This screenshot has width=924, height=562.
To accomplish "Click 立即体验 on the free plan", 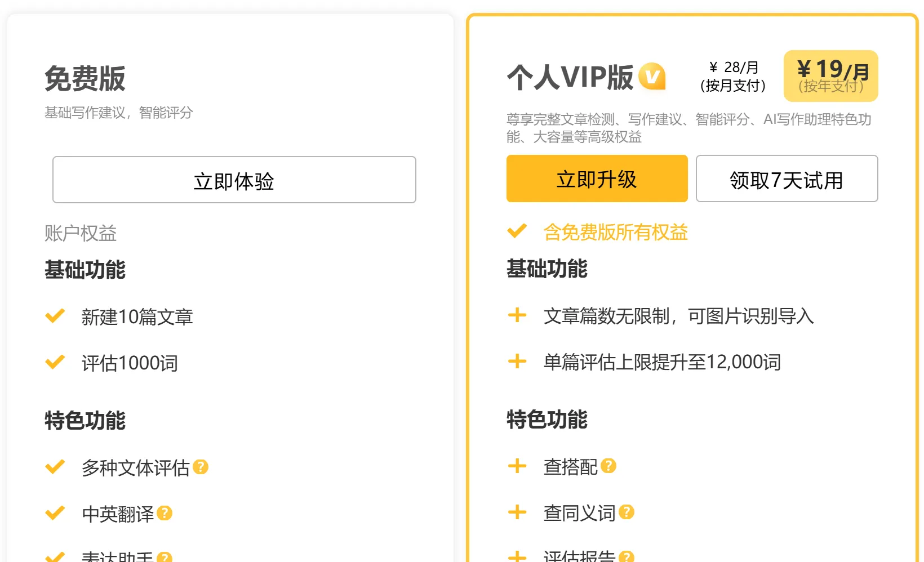I will 234,179.
